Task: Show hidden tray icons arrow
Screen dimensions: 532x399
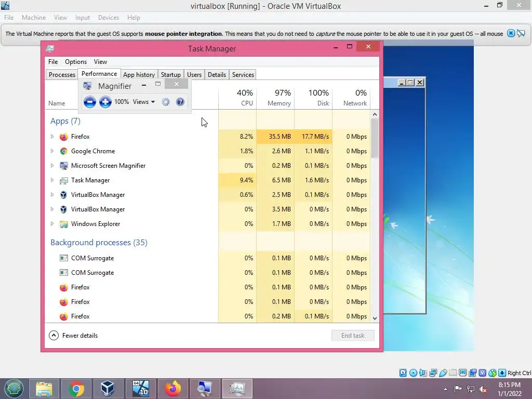Action: (445, 390)
